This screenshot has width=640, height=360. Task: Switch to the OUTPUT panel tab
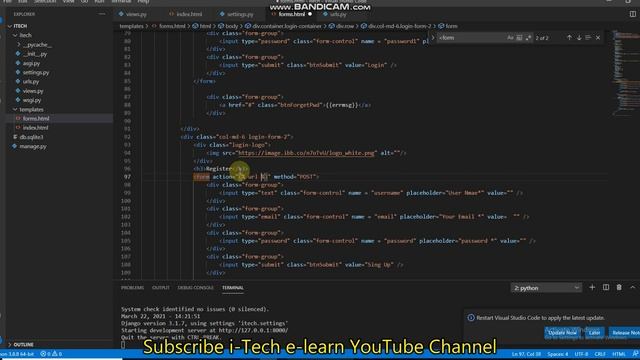[161, 288]
